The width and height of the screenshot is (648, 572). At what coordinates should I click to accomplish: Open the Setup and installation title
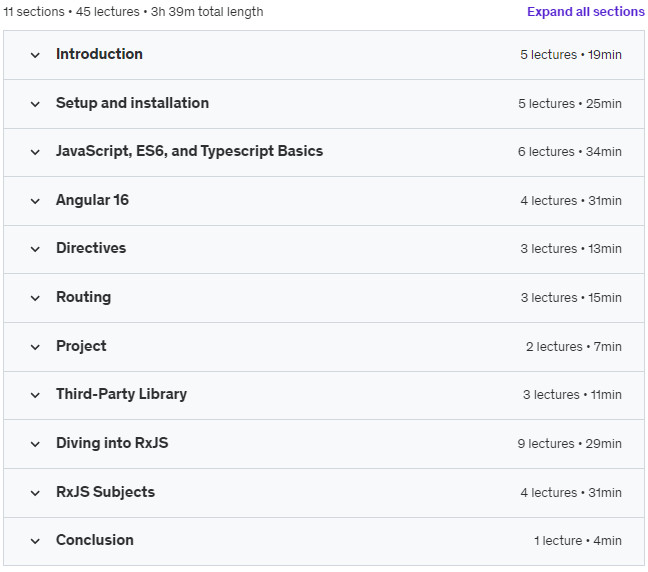click(132, 103)
